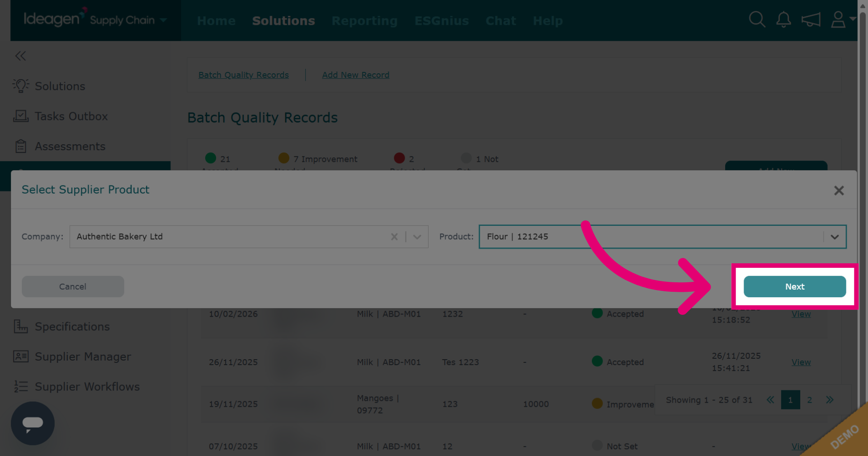Open the ESGnius menu item
Screen dimensions: 868x456
(441, 20)
